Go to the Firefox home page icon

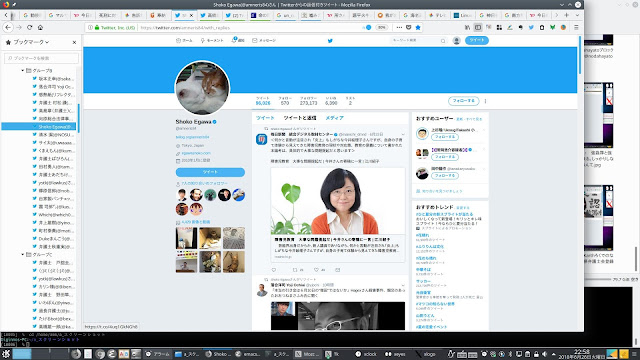(40, 27)
